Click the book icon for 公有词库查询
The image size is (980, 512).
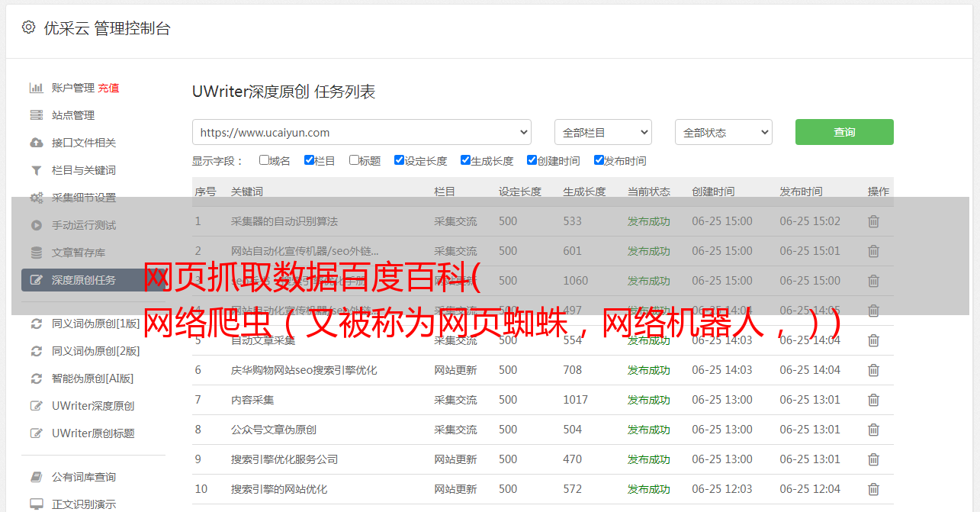click(36, 477)
